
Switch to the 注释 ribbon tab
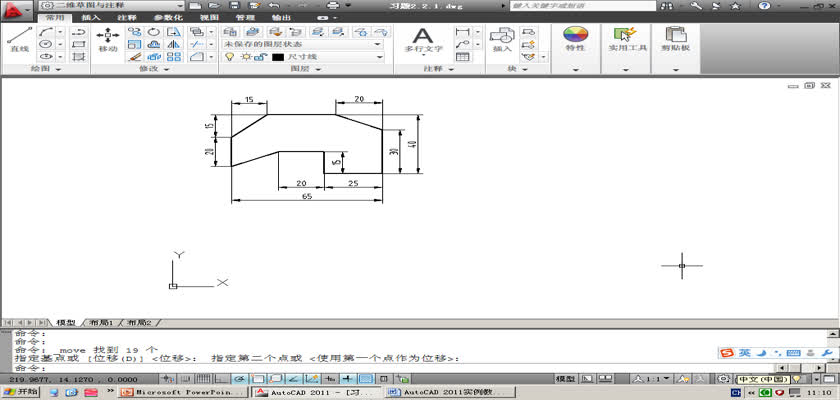click(126, 17)
